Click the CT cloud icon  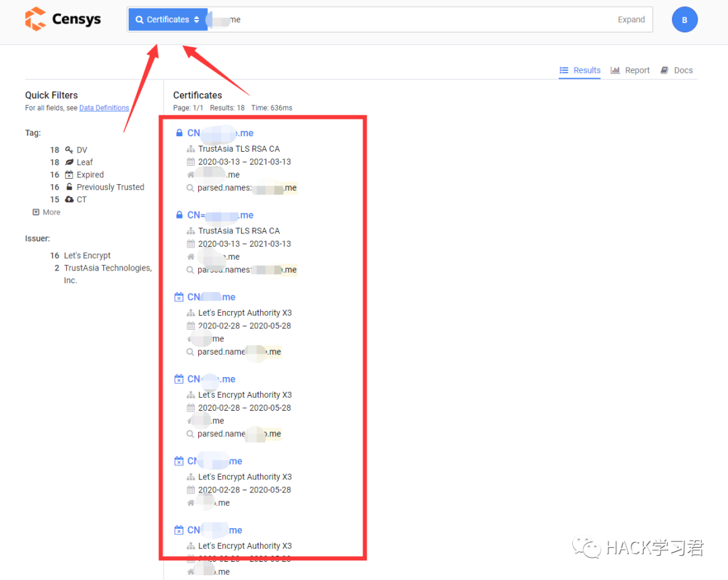click(69, 199)
